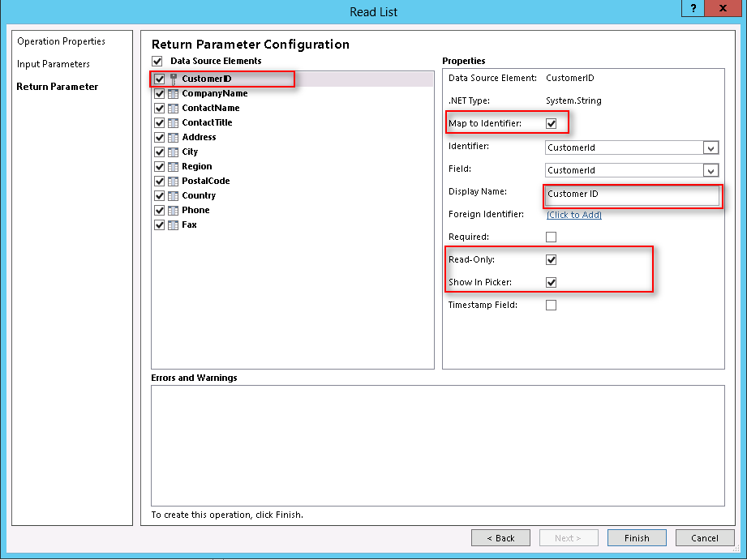Uncheck the ContactTitle element checkbox
Image resolution: width=747 pixels, height=560 pixels.
pyautogui.click(x=160, y=123)
